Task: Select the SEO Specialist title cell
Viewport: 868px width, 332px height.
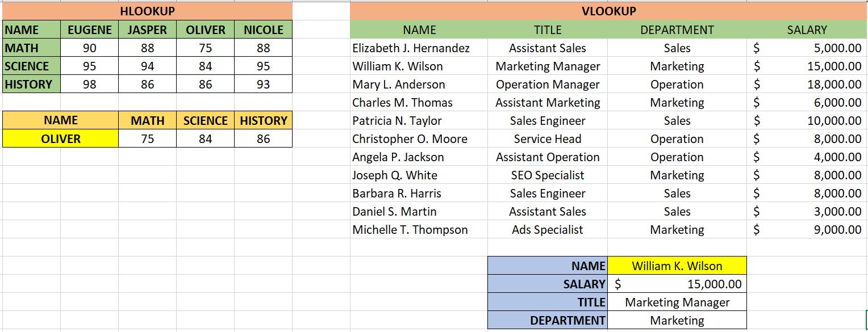Action: pyautogui.click(x=547, y=175)
